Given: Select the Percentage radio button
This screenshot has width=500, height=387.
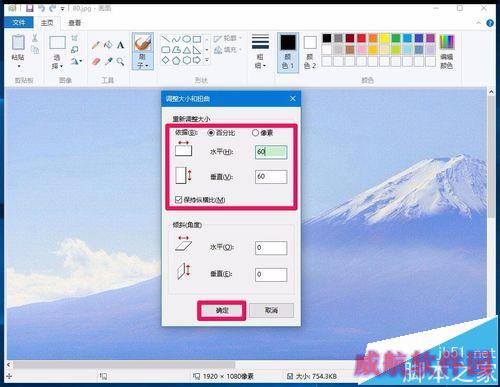Looking at the screenshot, I should coord(211,133).
